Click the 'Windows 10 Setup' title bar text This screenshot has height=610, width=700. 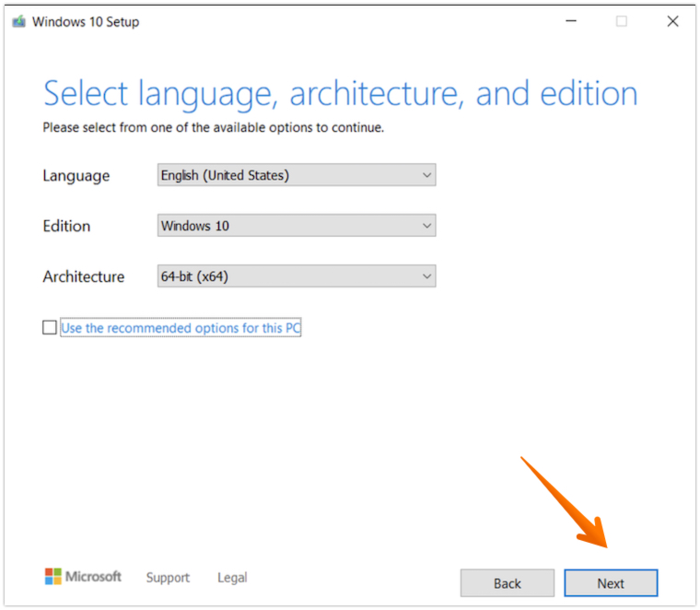(x=86, y=21)
